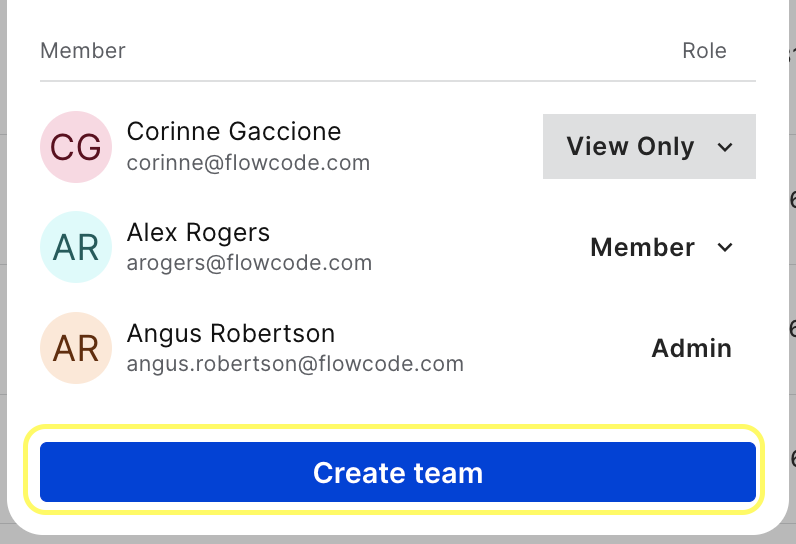
Task: Expand the chevron beside the Member role
Action: tap(725, 248)
